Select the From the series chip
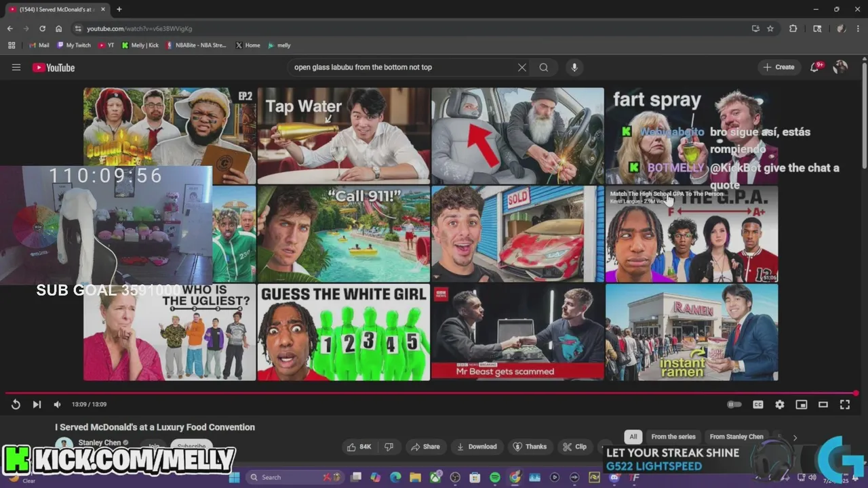This screenshot has width=868, height=488. click(x=673, y=437)
